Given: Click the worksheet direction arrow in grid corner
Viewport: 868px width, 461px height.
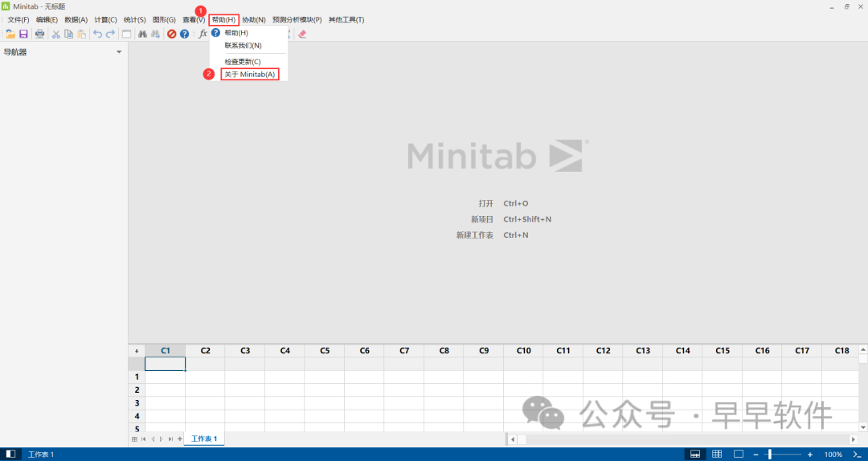Looking at the screenshot, I should point(136,351).
